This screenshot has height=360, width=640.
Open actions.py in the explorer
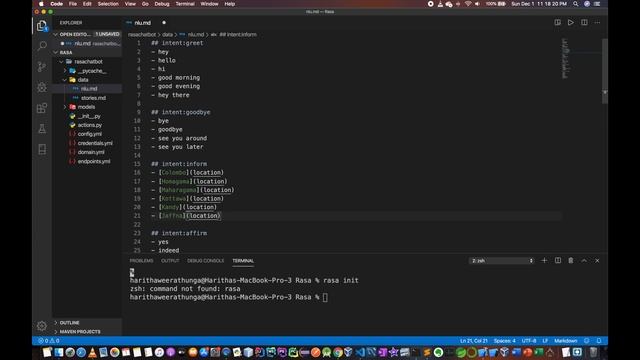(89, 125)
